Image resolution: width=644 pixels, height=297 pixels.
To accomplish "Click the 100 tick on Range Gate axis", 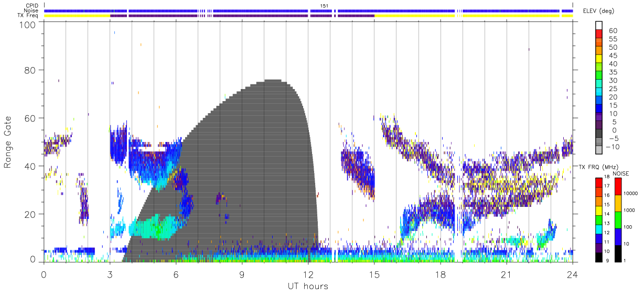I will (x=28, y=24).
